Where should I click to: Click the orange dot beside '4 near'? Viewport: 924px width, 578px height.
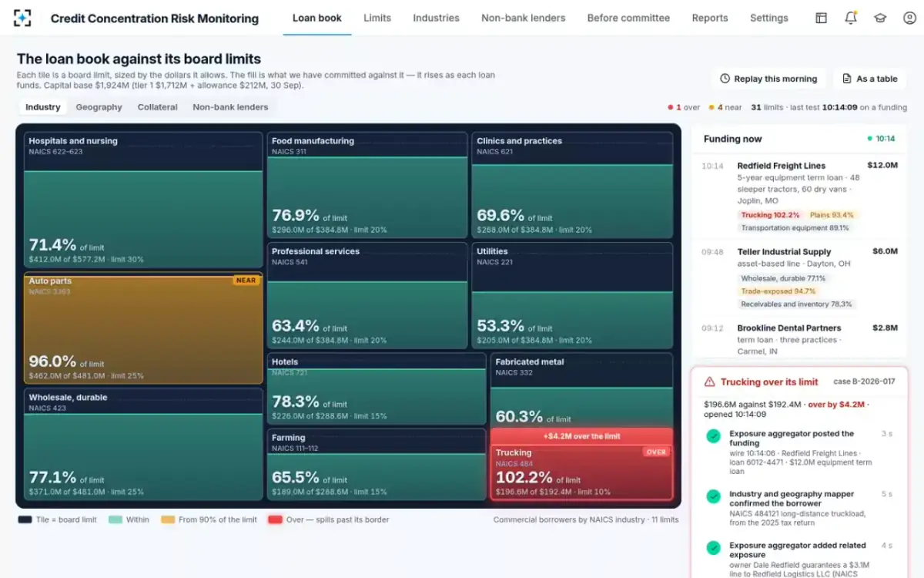coord(711,107)
